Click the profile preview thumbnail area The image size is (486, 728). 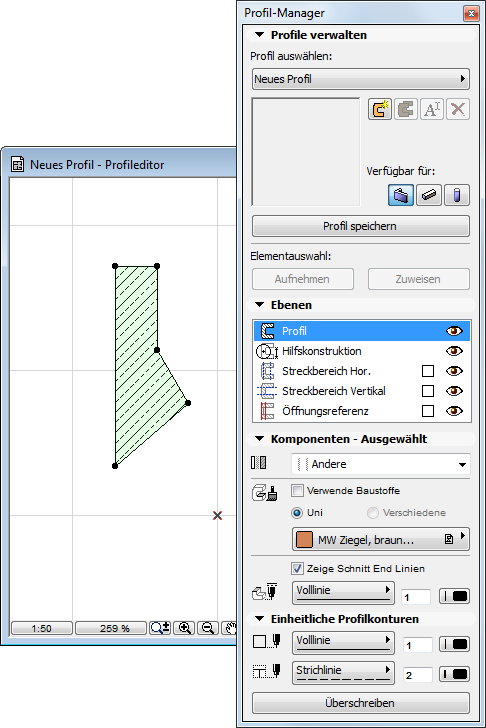(x=306, y=152)
